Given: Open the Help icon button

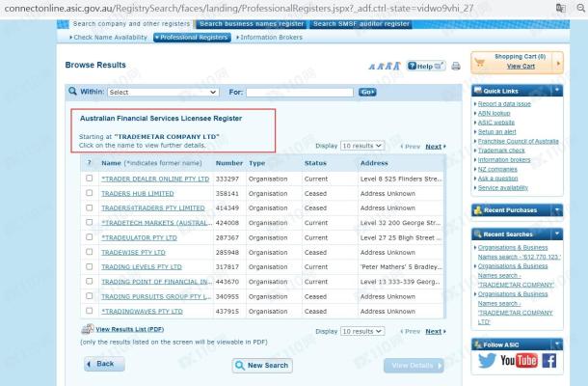Looking at the screenshot, I should 426,66.
